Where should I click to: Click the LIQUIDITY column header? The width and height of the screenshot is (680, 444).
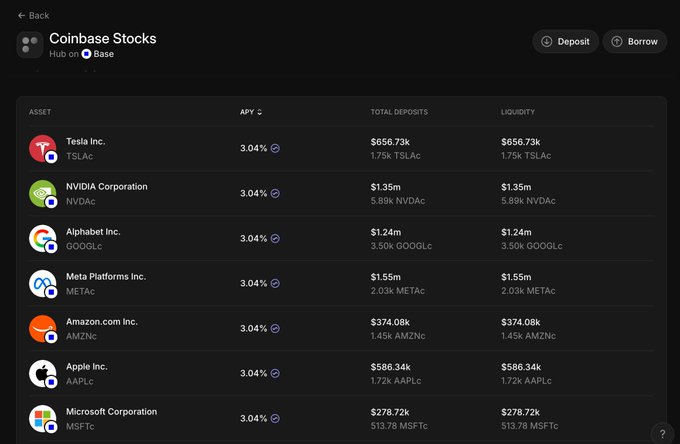pyautogui.click(x=518, y=112)
